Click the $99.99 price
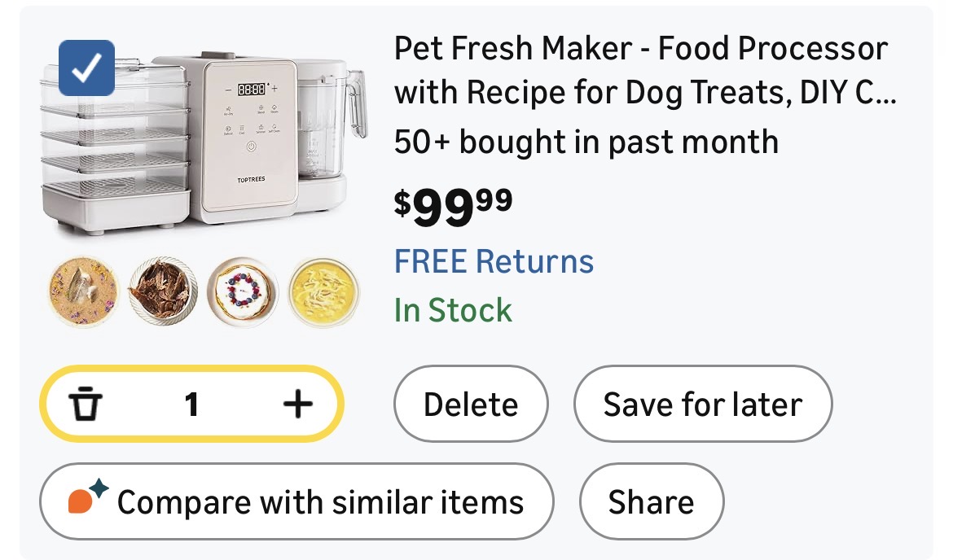 coord(453,207)
